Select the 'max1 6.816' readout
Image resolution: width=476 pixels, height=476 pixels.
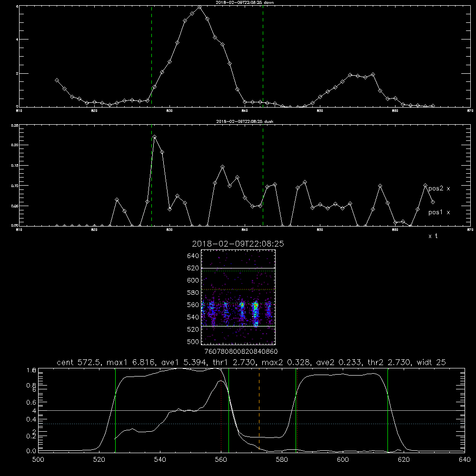[x=132, y=362]
